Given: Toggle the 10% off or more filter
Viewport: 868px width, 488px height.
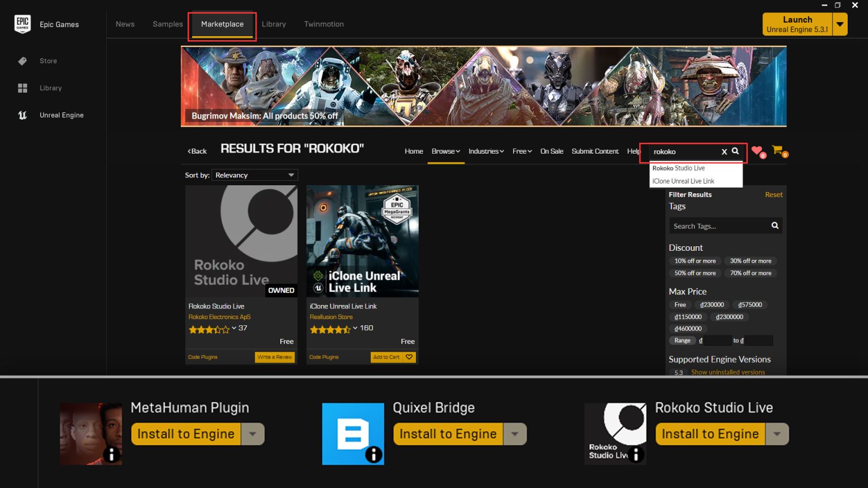Looking at the screenshot, I should pos(695,261).
